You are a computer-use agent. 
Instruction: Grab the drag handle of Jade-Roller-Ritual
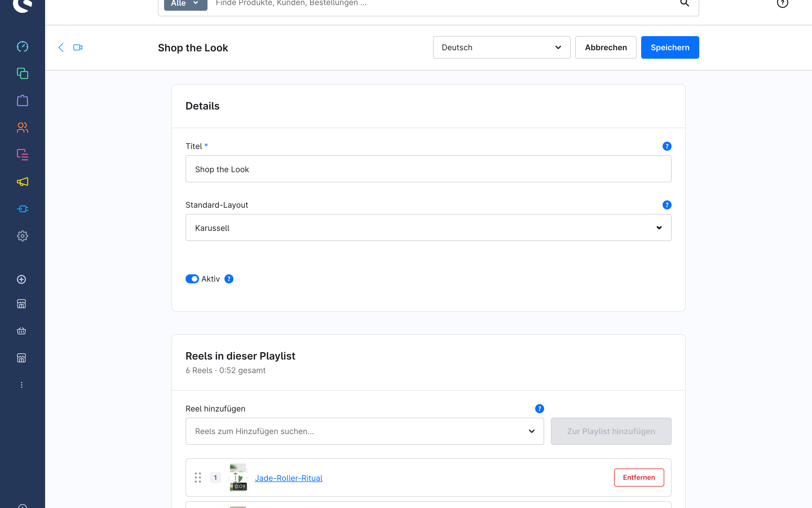pos(198,478)
